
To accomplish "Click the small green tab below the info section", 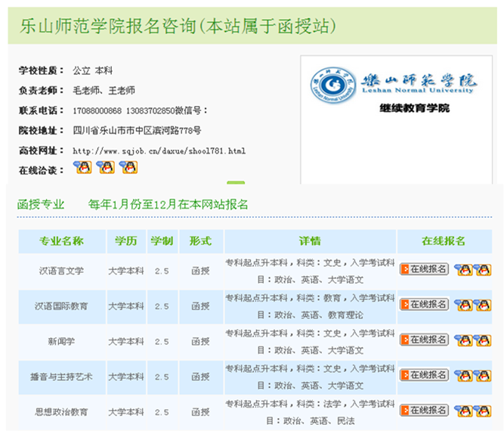I will (x=236, y=183).
